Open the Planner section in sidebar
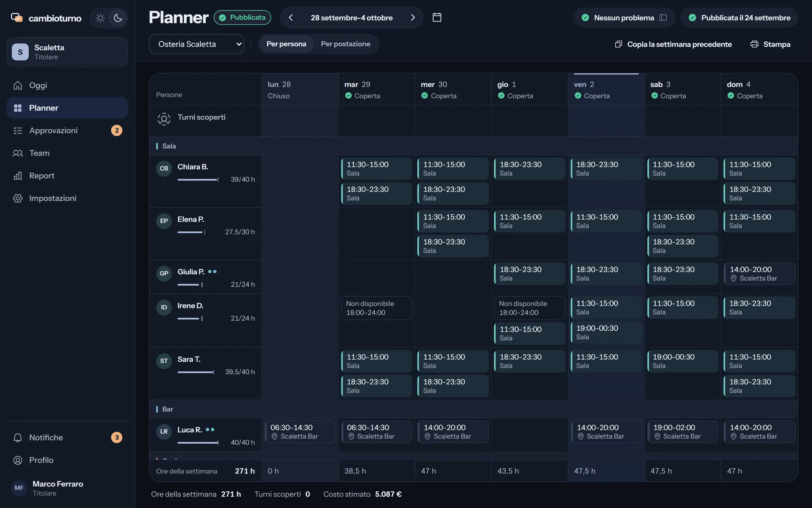This screenshot has width=812, height=508. [67, 108]
